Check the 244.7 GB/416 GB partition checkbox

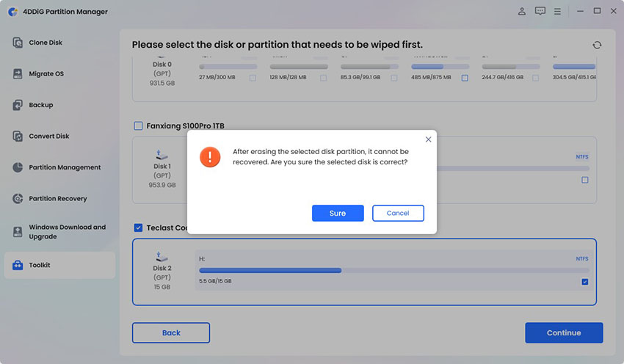536,78
